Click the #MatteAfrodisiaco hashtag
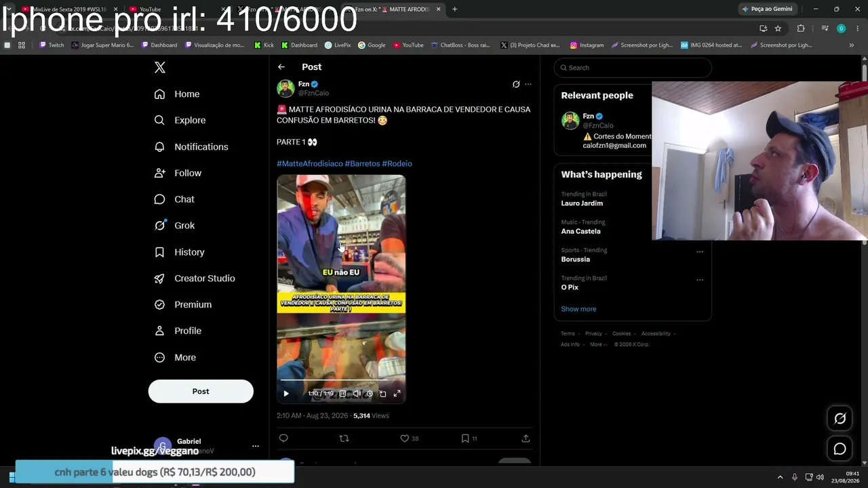Screen dimensions: 868x488 pyautogui.click(x=310, y=163)
